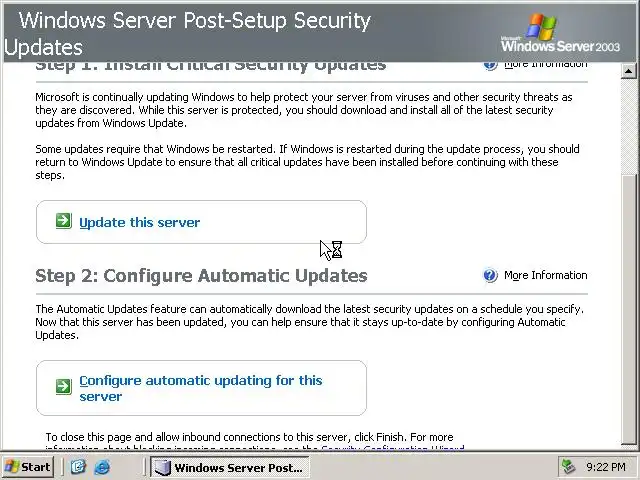
Task: Click the green arrow beside Update this server
Action: [x=63, y=222]
